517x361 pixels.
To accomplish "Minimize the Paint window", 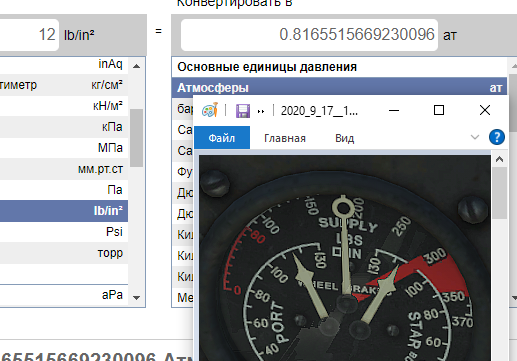I will point(394,110).
